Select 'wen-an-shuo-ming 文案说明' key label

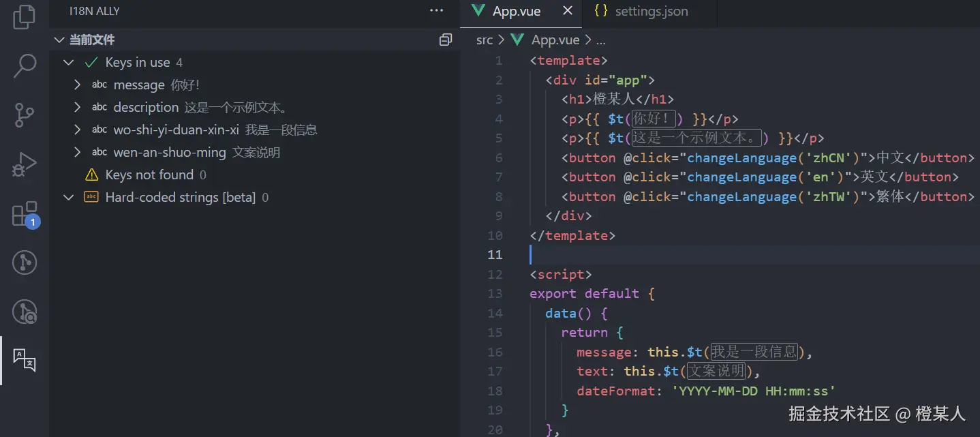click(197, 152)
